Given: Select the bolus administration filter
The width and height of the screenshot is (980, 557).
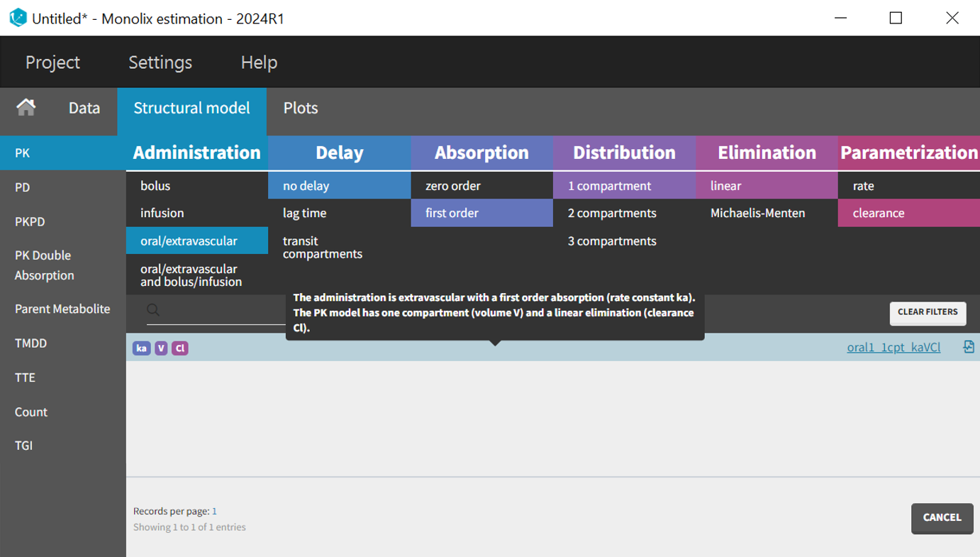Looking at the screenshot, I should pyautogui.click(x=155, y=186).
